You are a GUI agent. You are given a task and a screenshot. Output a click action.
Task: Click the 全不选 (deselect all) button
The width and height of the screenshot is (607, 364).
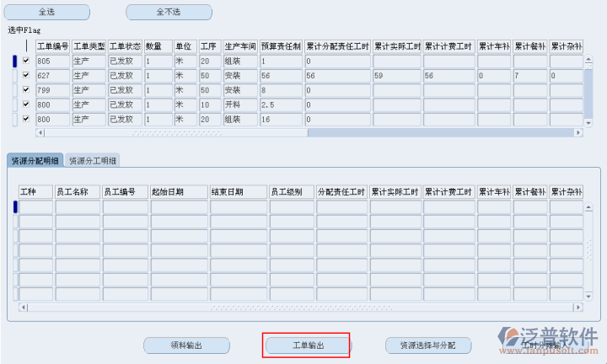tap(169, 13)
